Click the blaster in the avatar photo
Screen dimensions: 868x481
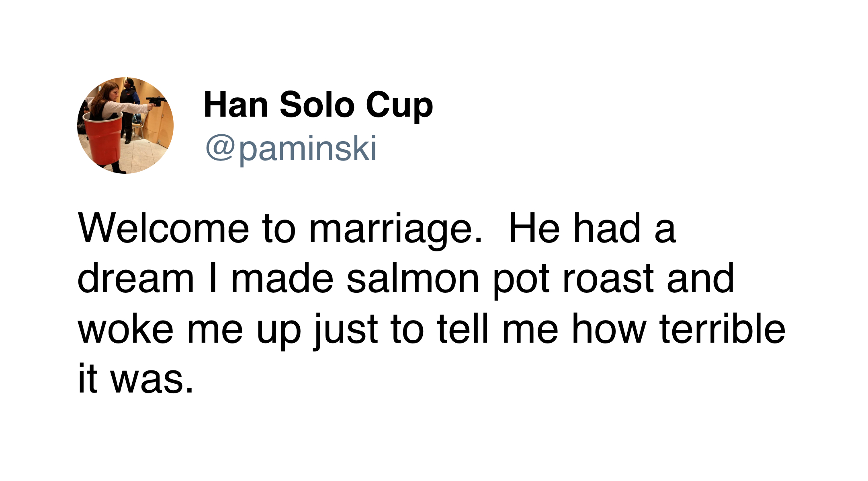(157, 101)
